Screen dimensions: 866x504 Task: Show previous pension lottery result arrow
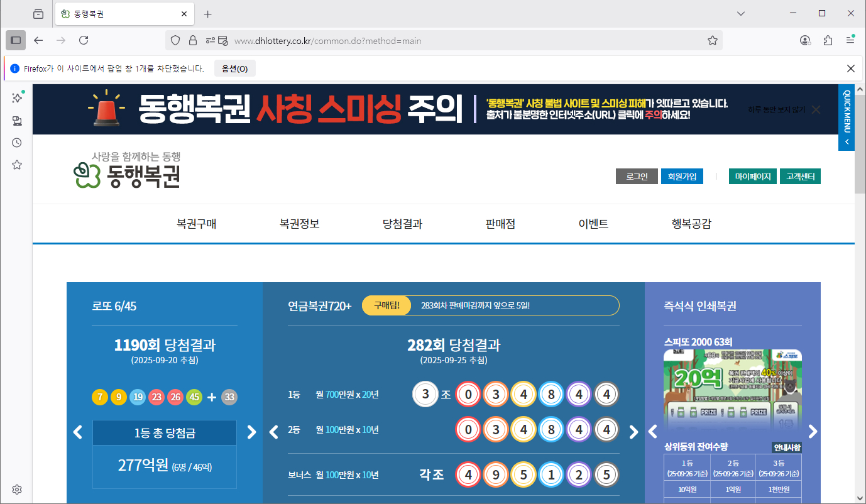pos(273,432)
